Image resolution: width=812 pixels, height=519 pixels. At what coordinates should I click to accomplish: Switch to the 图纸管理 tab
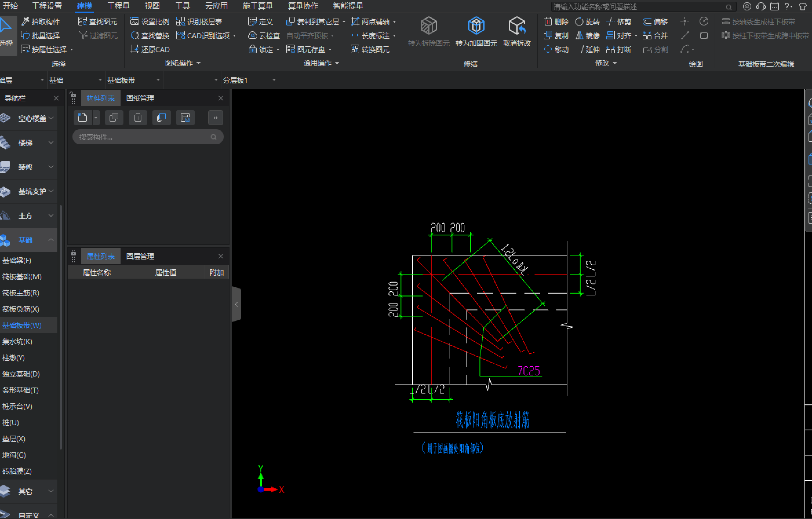(x=140, y=98)
